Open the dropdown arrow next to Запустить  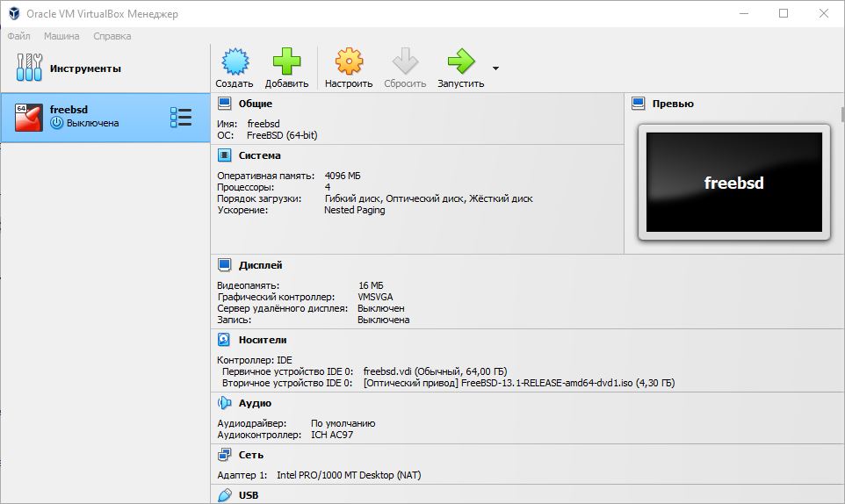pos(495,68)
